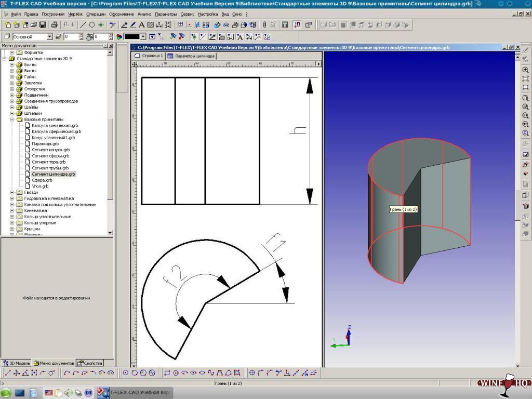This screenshot has width=532, height=399.
Task: Select the line drawing tool icon
Action: [x=83, y=24]
